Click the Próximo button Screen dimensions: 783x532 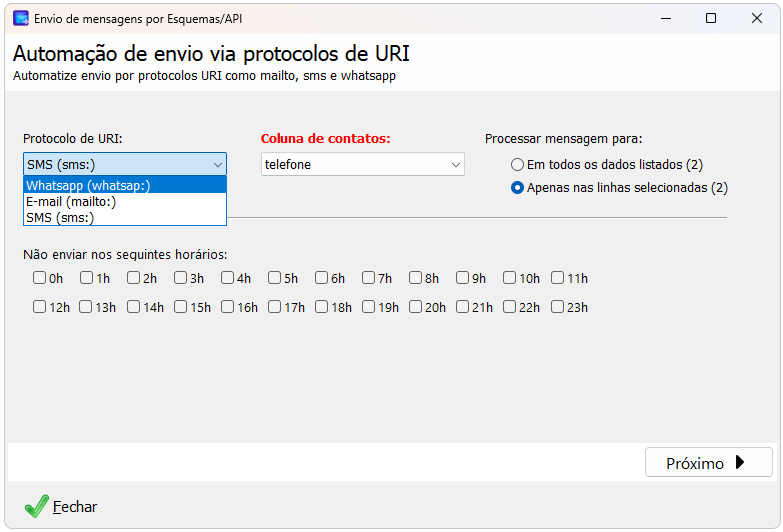[x=709, y=463]
